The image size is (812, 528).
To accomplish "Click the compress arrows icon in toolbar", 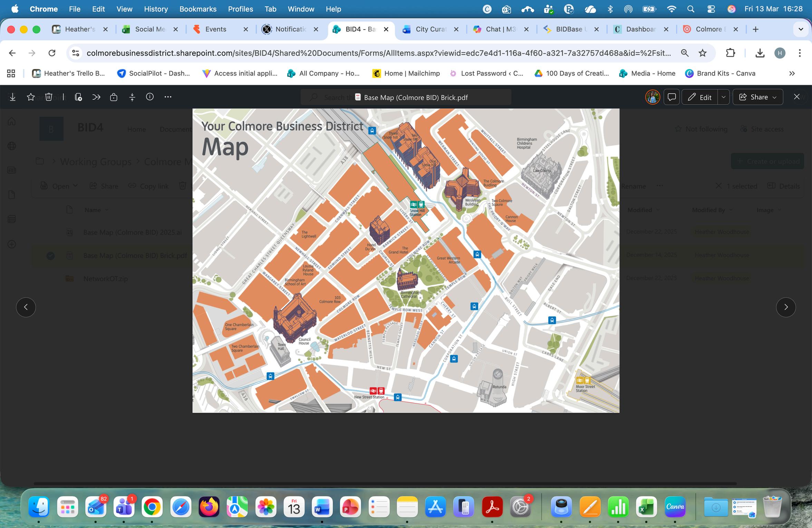I will (x=132, y=97).
